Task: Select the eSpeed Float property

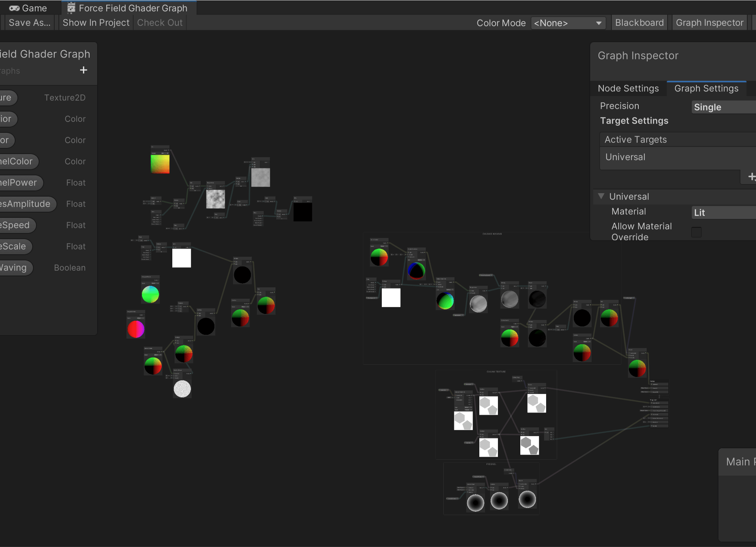Action: coord(17,225)
